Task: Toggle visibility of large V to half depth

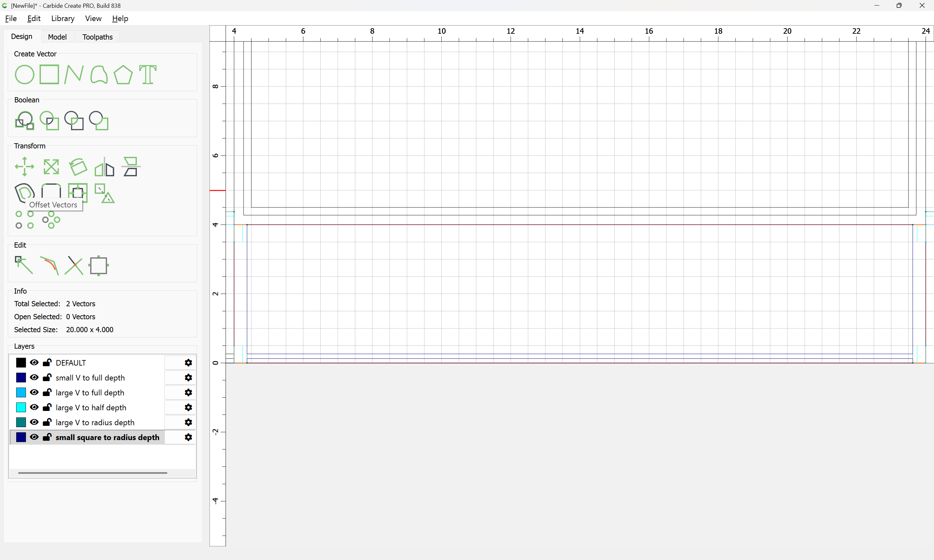Action: (34, 408)
